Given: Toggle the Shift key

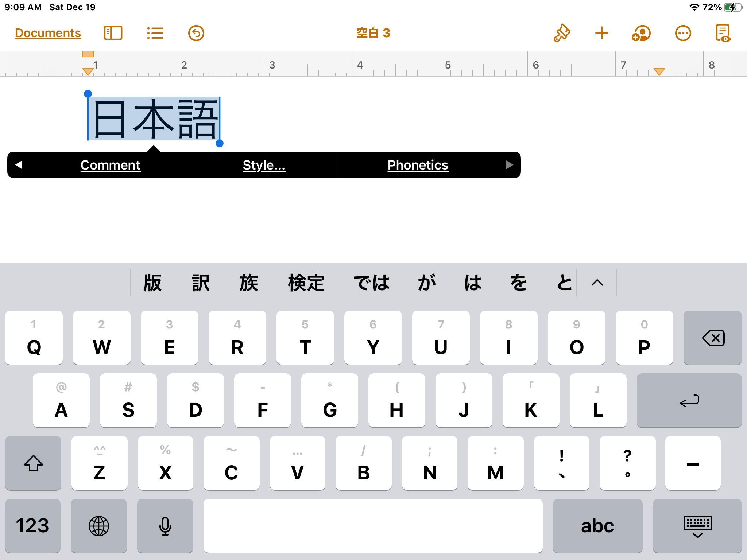Looking at the screenshot, I should click(33, 463).
